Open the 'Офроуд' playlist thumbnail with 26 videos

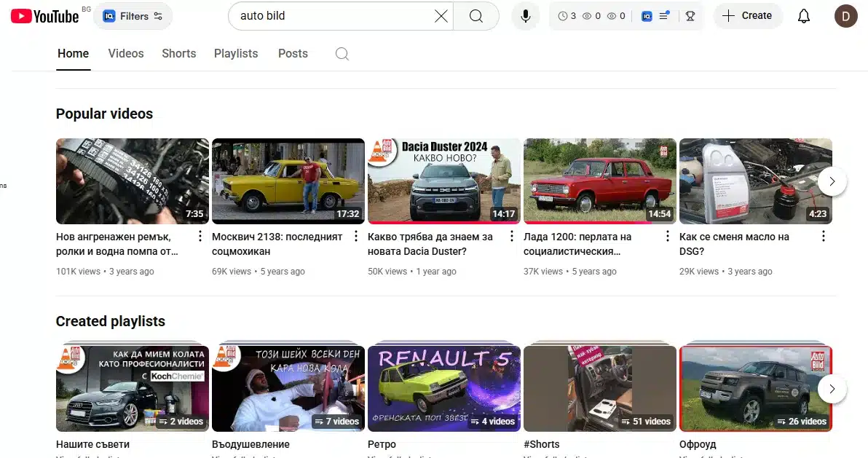point(756,388)
